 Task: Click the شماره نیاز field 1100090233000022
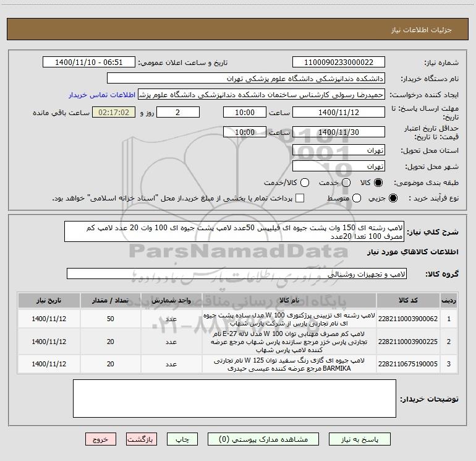click(x=339, y=62)
